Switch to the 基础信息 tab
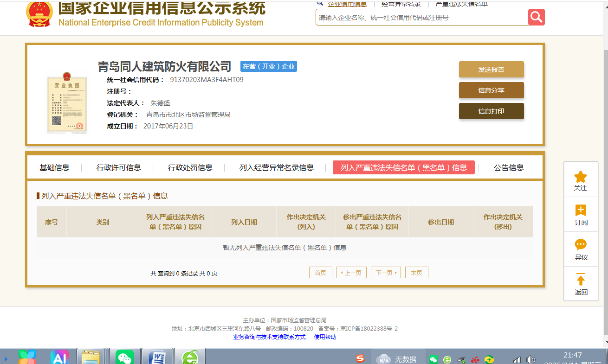 point(54,167)
